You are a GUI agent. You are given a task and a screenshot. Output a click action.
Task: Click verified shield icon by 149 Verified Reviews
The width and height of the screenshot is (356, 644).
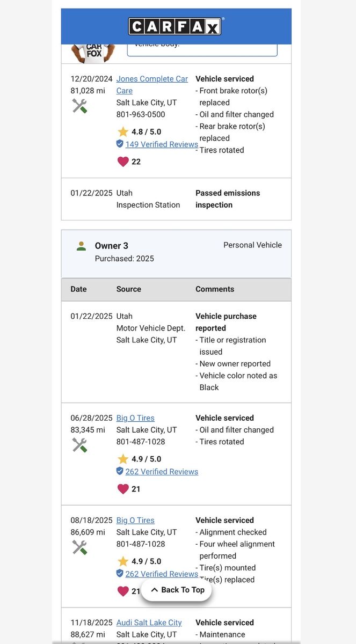point(120,144)
